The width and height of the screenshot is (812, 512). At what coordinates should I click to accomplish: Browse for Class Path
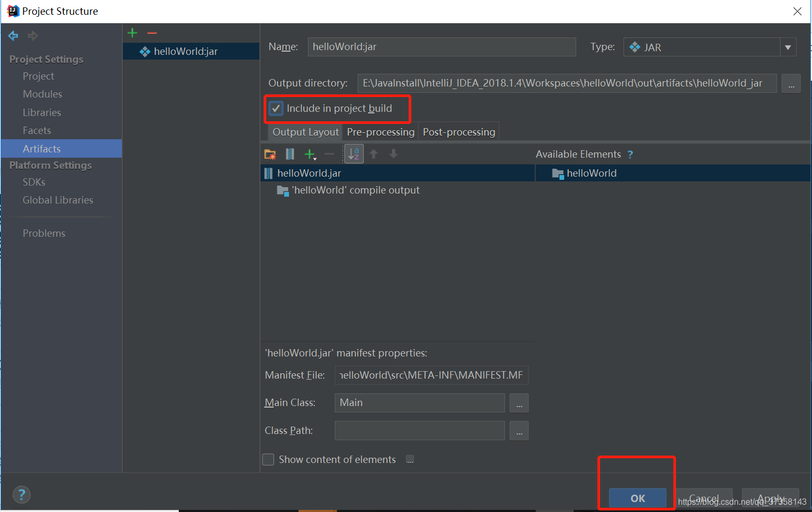519,431
